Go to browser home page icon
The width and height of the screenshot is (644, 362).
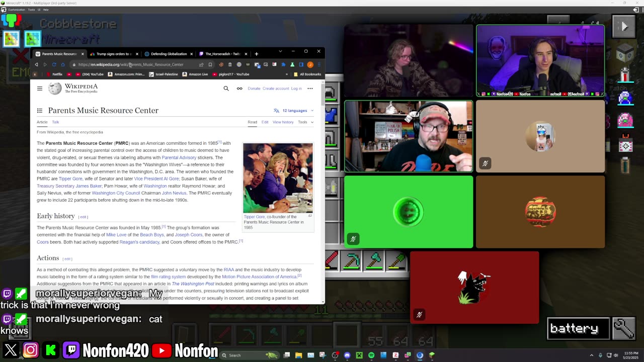[x=63, y=64]
